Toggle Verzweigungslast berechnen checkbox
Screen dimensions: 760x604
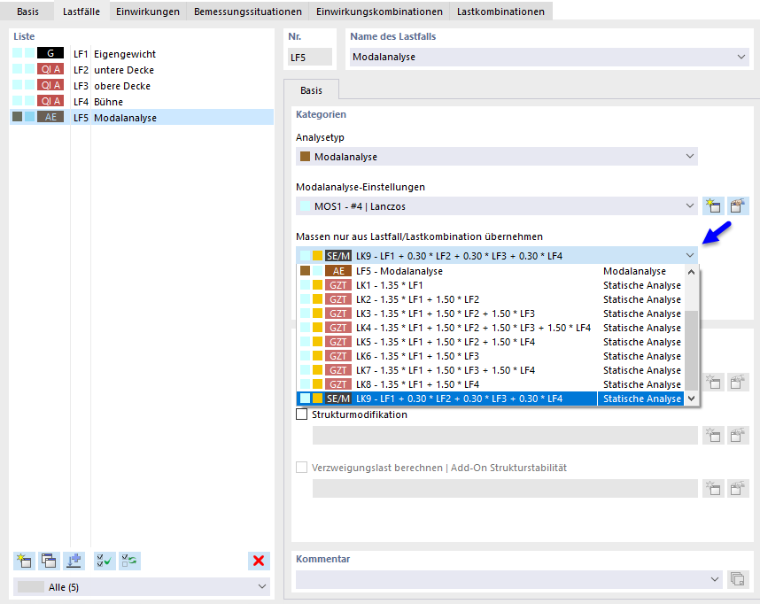point(301,467)
